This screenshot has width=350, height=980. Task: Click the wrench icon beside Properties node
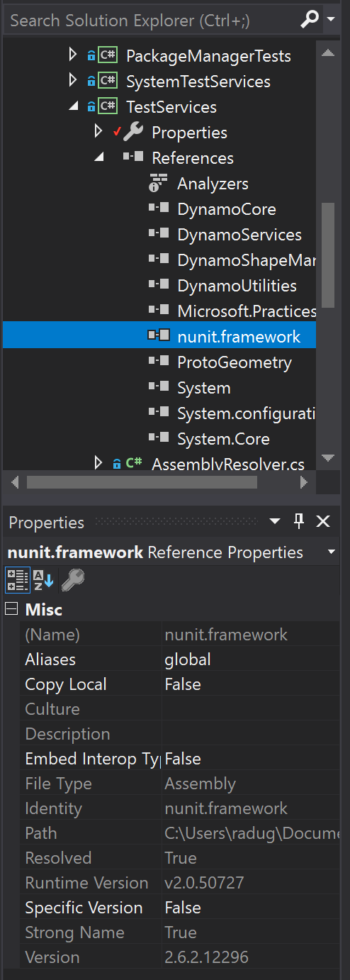pyautogui.click(x=133, y=133)
